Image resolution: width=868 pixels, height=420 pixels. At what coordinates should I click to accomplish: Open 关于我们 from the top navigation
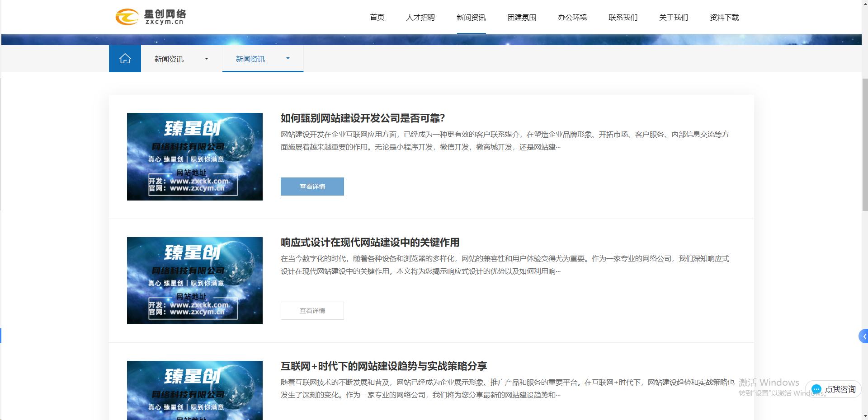point(674,17)
